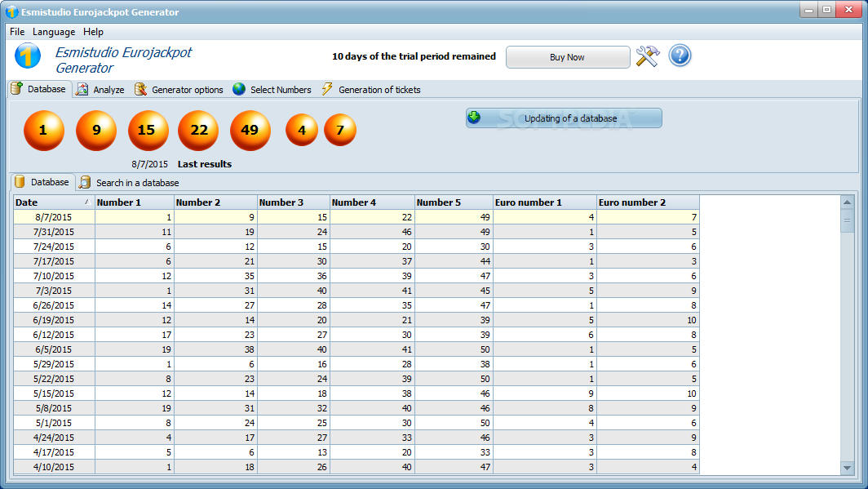Image resolution: width=868 pixels, height=489 pixels.
Task: Select the 8/7/2015 date row
Action: [x=356, y=217]
